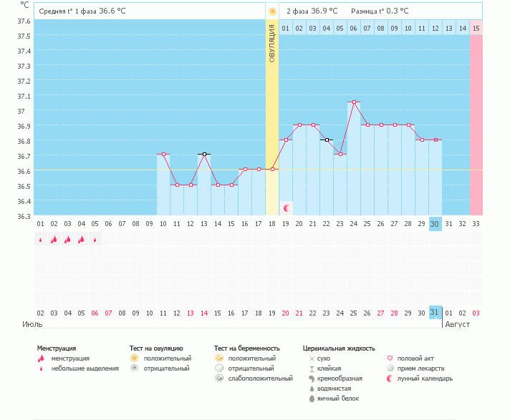Select the highlighted cycle day 30 cell
The height and width of the screenshot is (420, 510).
[435, 224]
